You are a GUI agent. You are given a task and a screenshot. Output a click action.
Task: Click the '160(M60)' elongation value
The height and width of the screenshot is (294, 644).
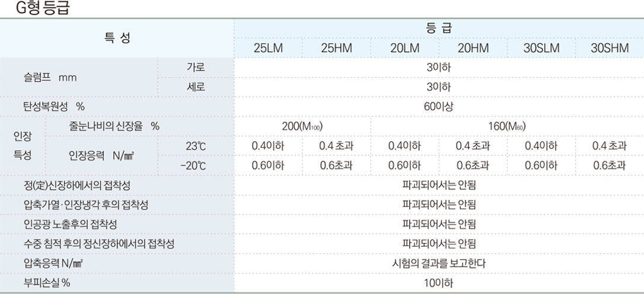pos(507,126)
